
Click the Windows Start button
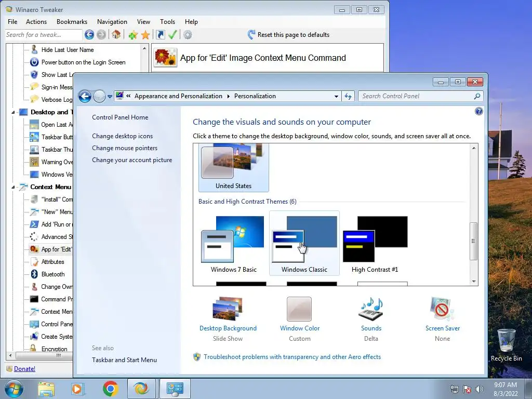pyautogui.click(x=14, y=389)
